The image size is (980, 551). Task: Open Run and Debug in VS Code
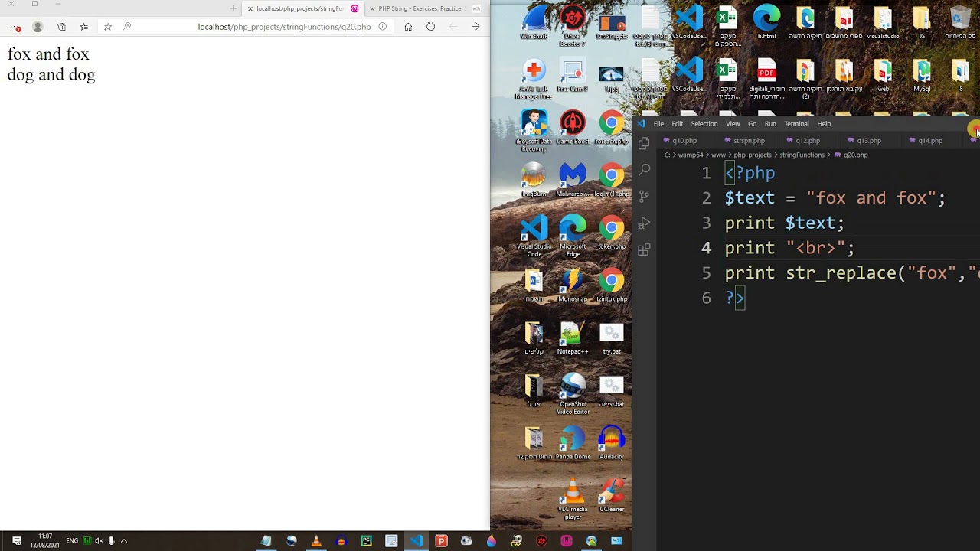point(644,223)
